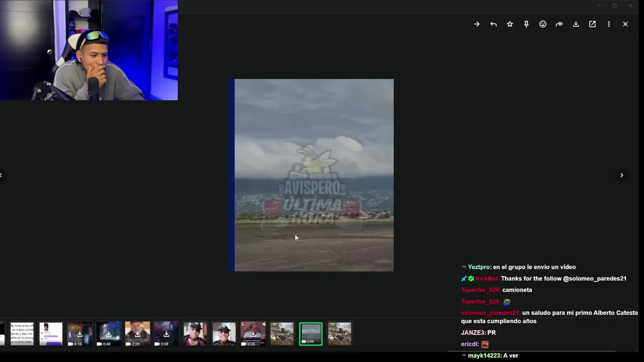
Task: Open the 0:48 video thumbnail
Action: [x=108, y=334]
